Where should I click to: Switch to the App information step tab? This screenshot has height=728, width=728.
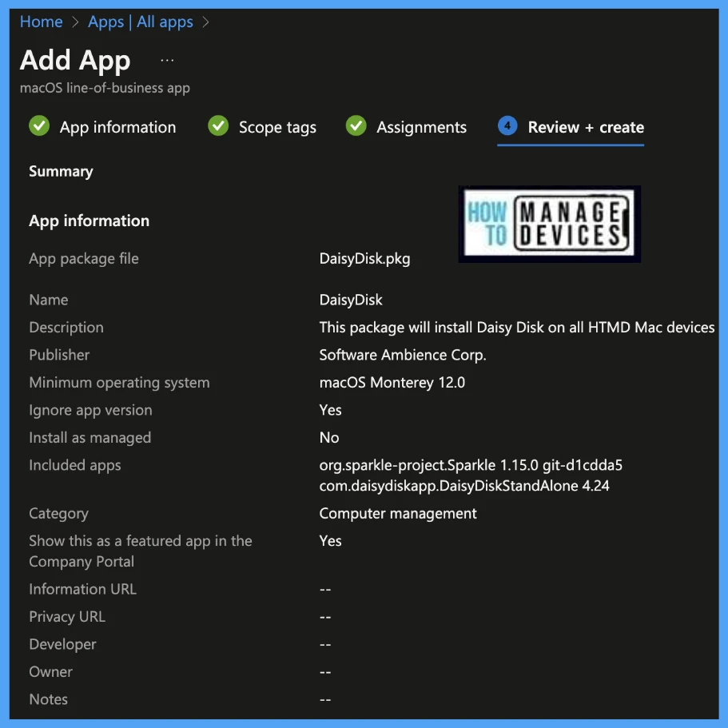click(102, 127)
